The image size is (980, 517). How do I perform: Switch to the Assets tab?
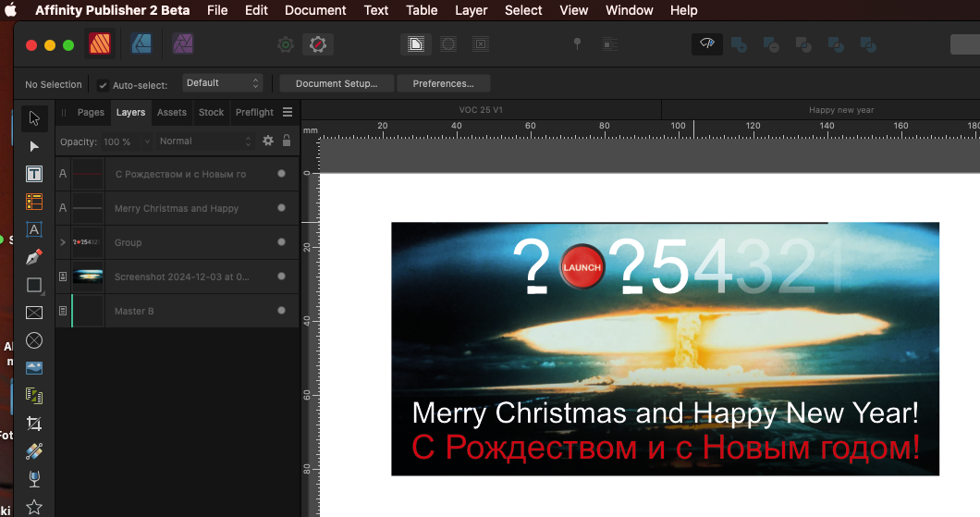pyautogui.click(x=171, y=112)
